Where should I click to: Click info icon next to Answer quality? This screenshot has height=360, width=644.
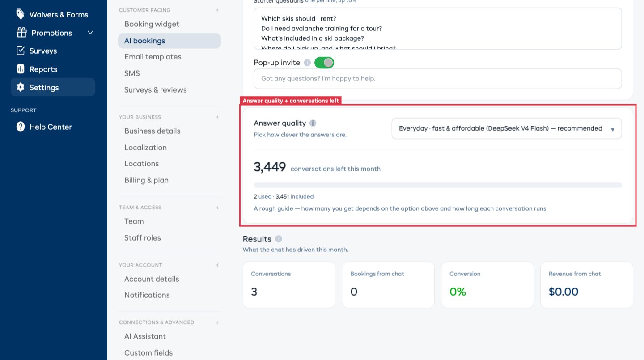(x=313, y=123)
